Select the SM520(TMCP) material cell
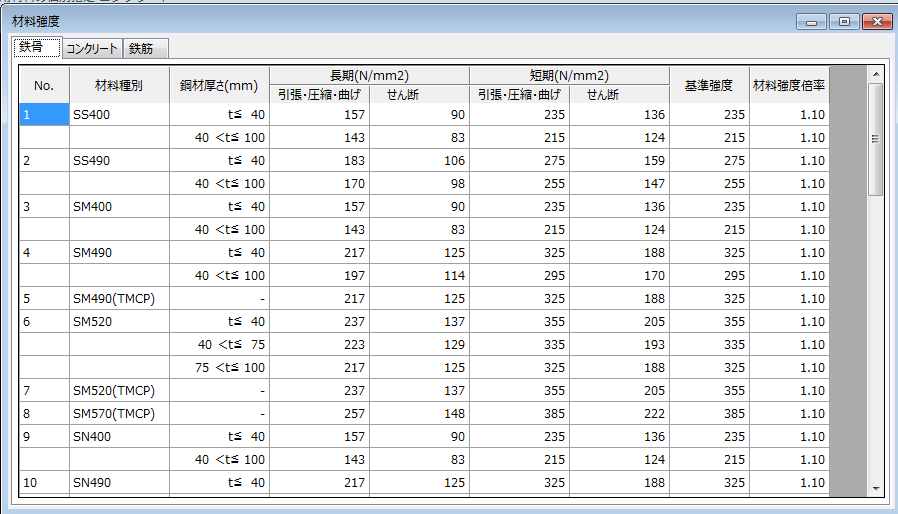The height and width of the screenshot is (514, 898). 119,391
